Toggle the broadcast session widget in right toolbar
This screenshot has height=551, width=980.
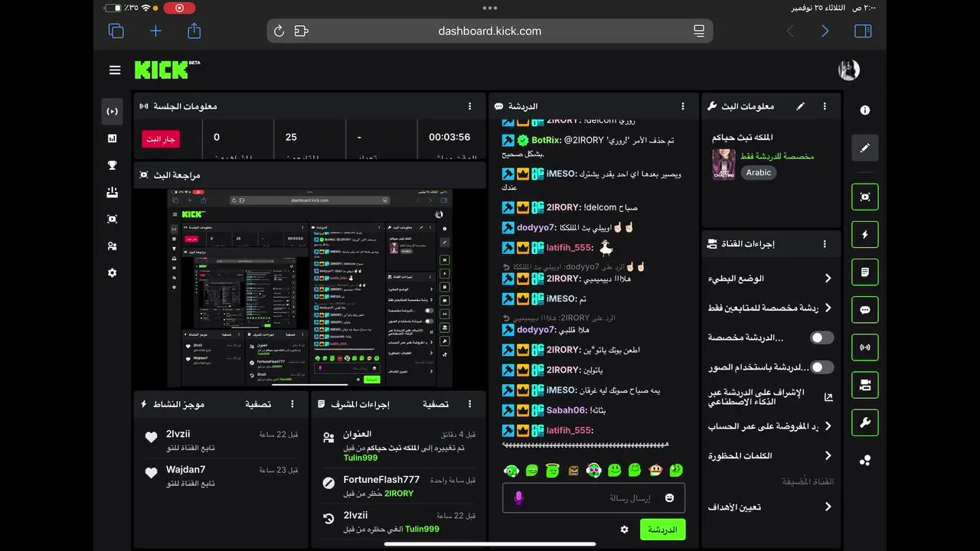tap(865, 347)
